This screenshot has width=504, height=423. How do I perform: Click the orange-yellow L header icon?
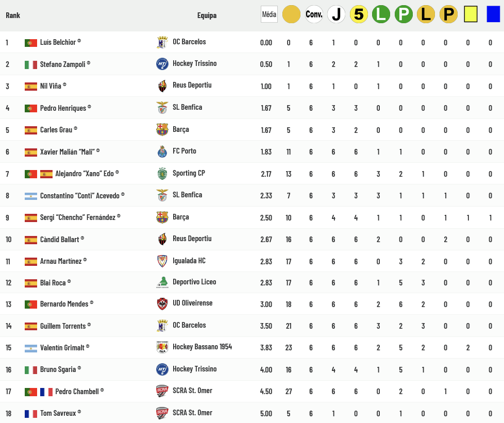[426, 14]
